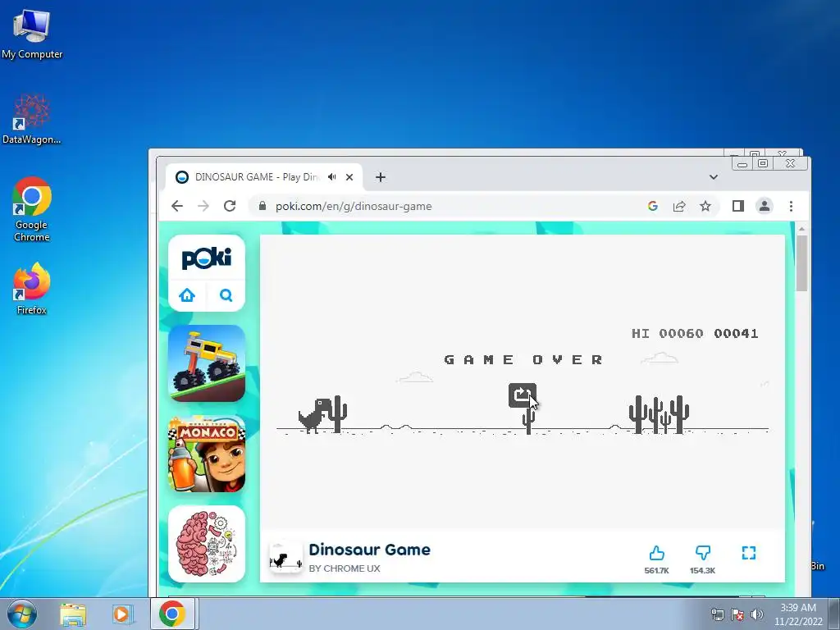
Task: Open Windows Explorer from taskbar
Action: click(x=73, y=614)
